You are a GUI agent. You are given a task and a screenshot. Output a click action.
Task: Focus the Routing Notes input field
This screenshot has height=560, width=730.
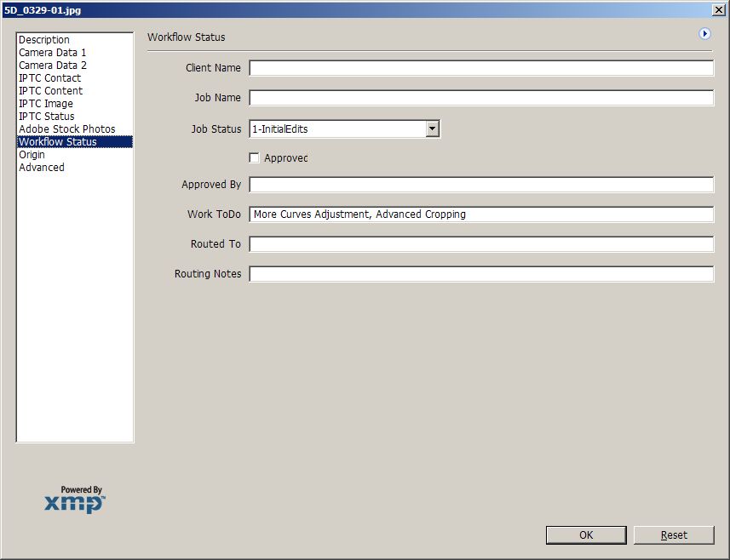[481, 274]
